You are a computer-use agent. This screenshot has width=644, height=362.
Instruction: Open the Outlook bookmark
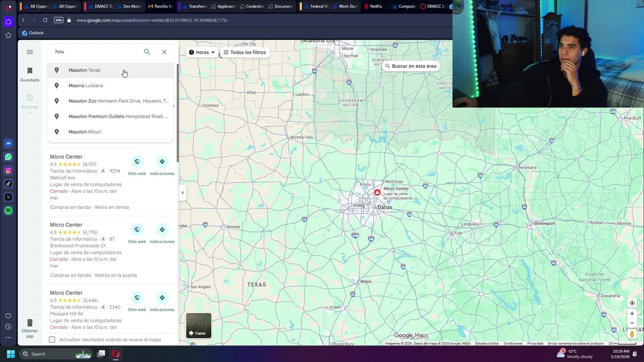tap(33, 33)
